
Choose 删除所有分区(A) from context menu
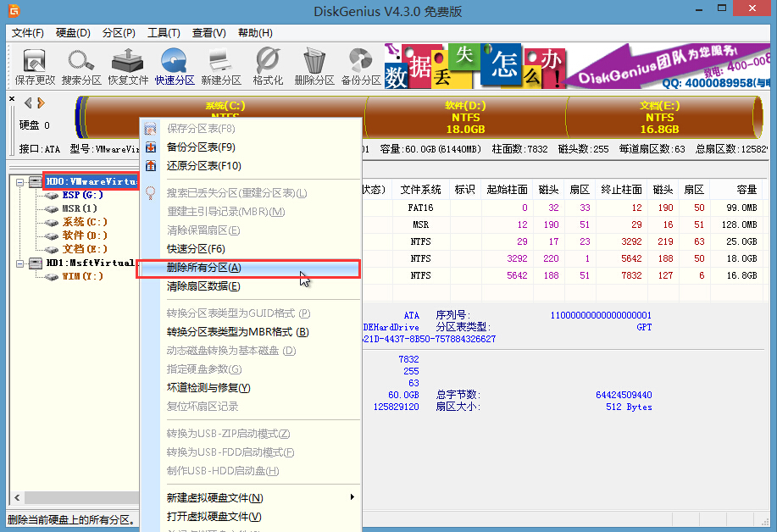(x=248, y=268)
